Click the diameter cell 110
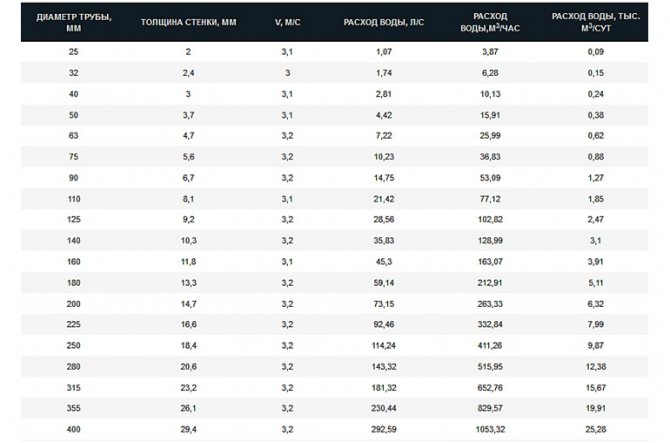 [73, 199]
